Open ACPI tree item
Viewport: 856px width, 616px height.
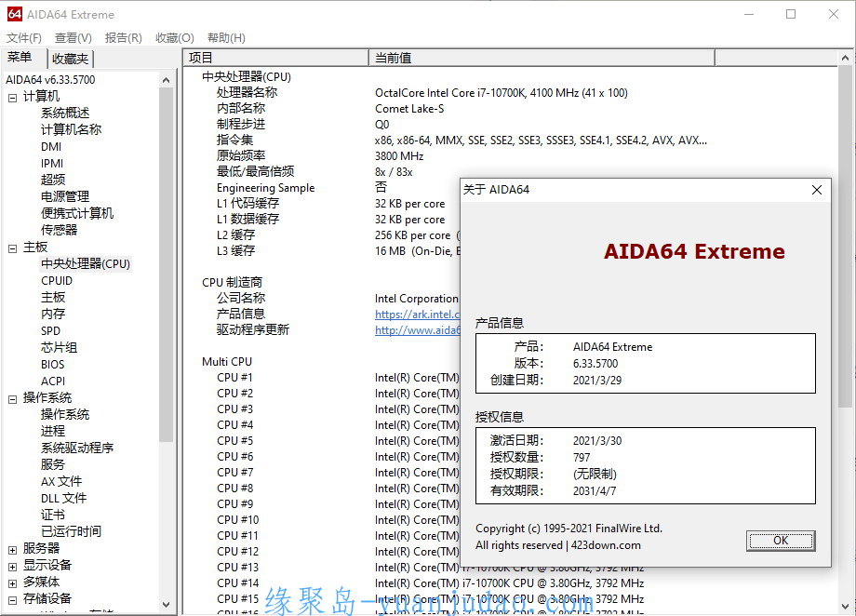click(53, 382)
